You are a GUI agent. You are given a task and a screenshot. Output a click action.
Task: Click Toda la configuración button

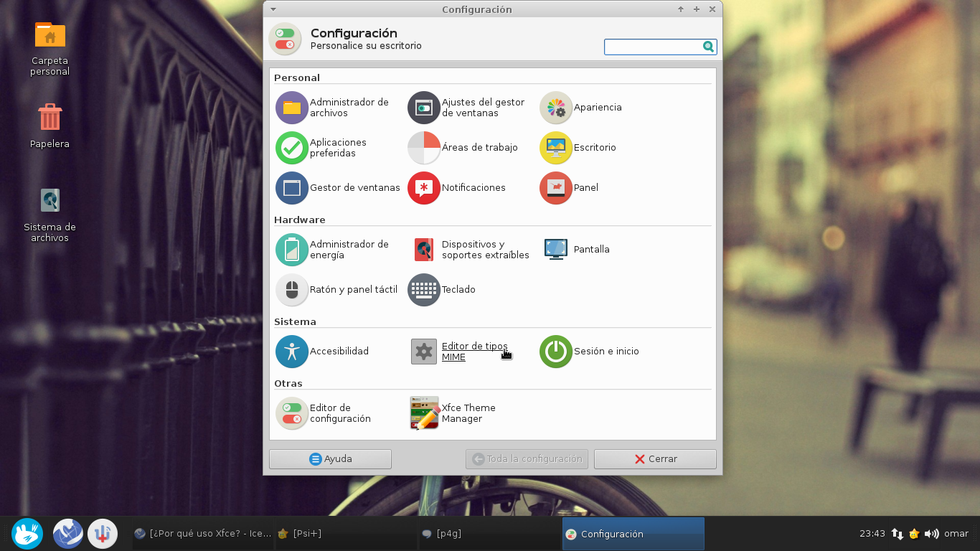[x=527, y=459]
